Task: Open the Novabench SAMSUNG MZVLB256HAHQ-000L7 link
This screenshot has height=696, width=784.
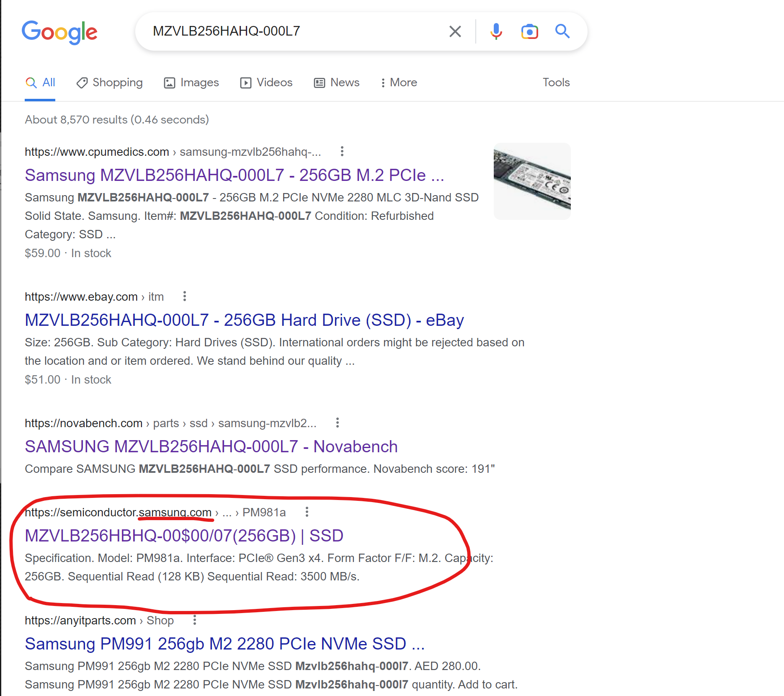Action: (211, 447)
